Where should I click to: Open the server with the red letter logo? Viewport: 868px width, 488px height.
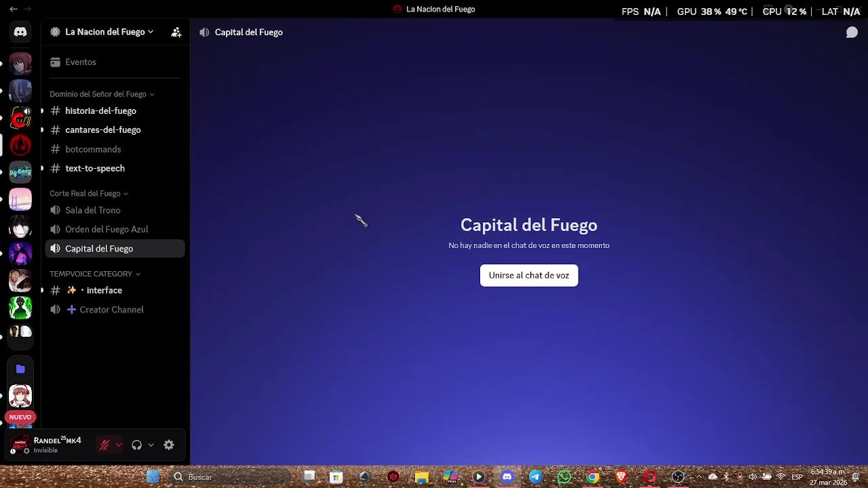20,118
